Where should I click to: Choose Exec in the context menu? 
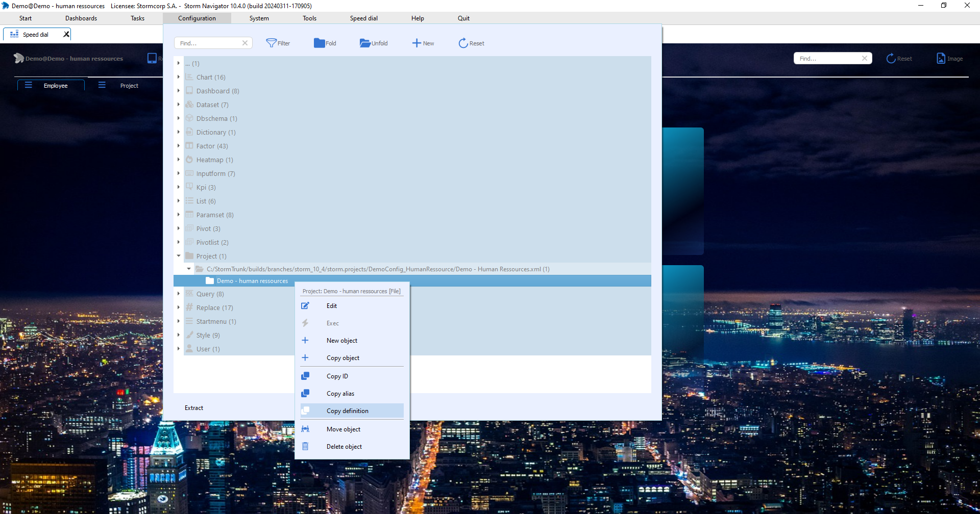coord(352,323)
